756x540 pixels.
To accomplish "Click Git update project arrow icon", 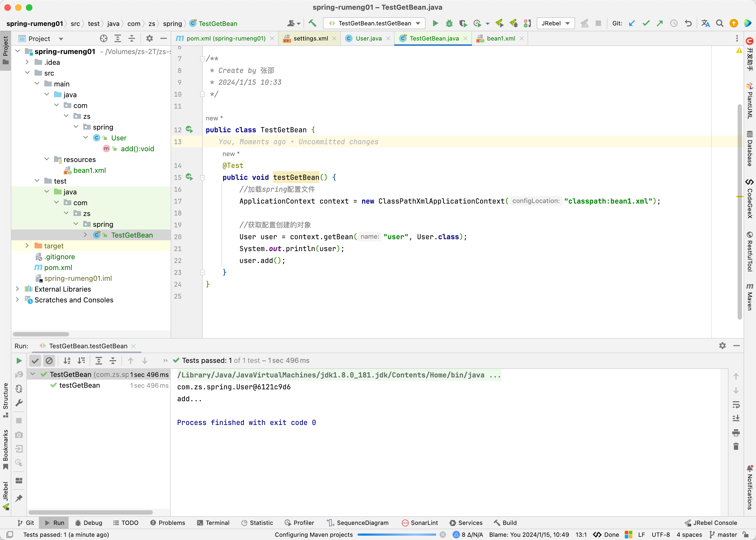I will click(632, 23).
